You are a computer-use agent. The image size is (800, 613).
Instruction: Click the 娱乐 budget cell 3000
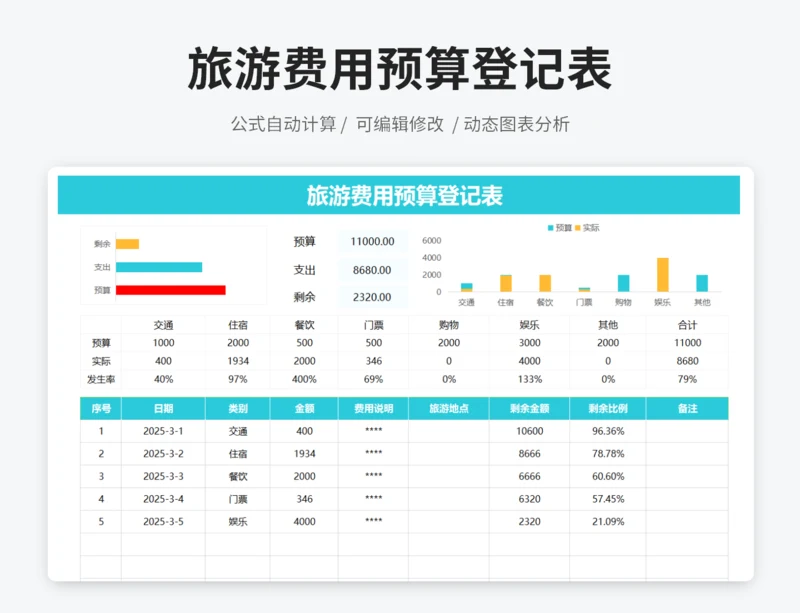530,343
